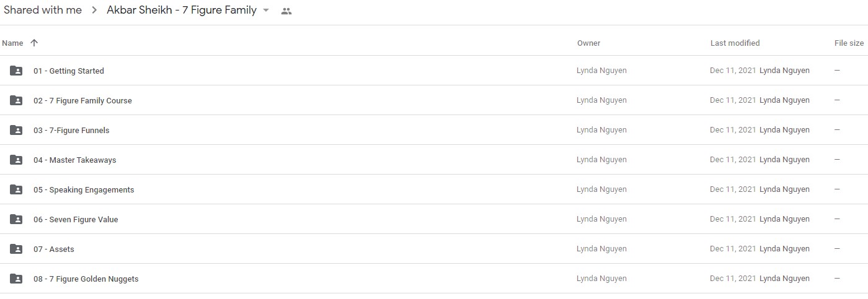
Task: Select the 08 - 7 Figure Golden Nuggets folder name
Action: tap(86, 279)
